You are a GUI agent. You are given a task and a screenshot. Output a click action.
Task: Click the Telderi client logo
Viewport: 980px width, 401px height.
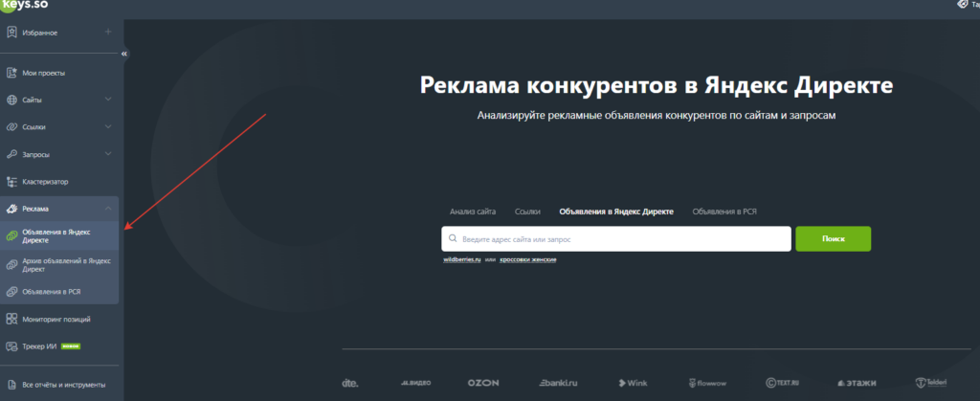pos(932,383)
